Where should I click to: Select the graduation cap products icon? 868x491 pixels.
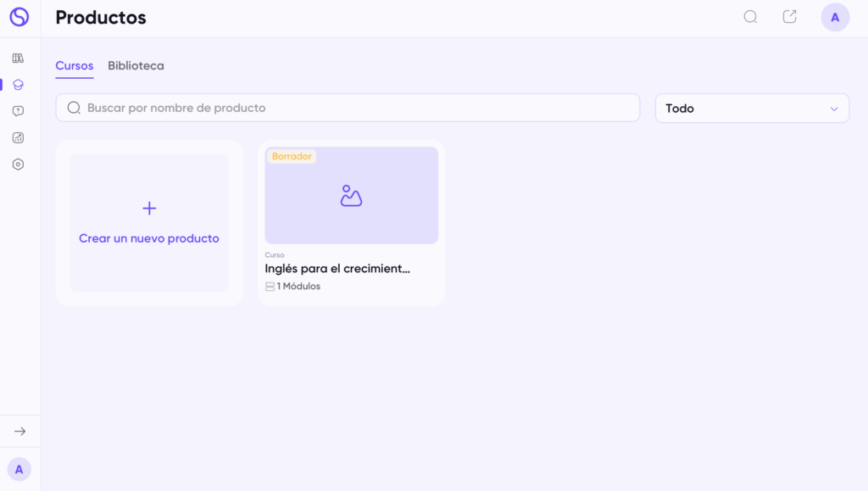point(18,85)
